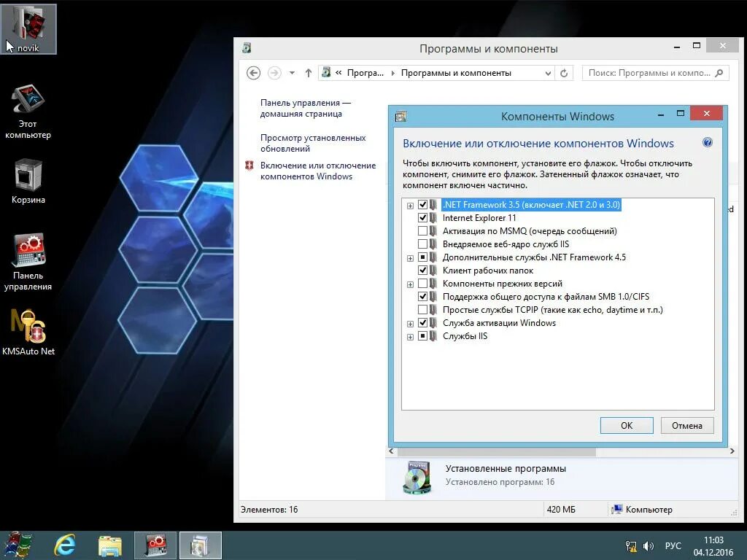Uncheck Internet Explorer 11

422,217
